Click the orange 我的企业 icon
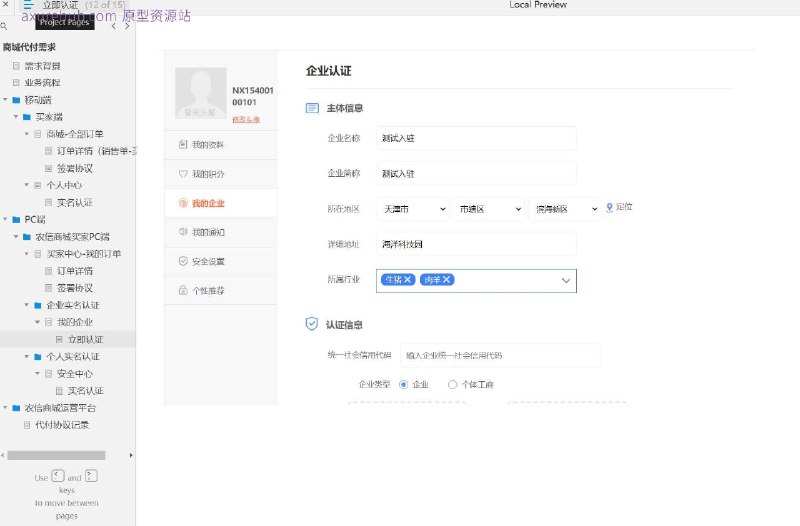Screen dimensions: 800x526 (183, 203)
